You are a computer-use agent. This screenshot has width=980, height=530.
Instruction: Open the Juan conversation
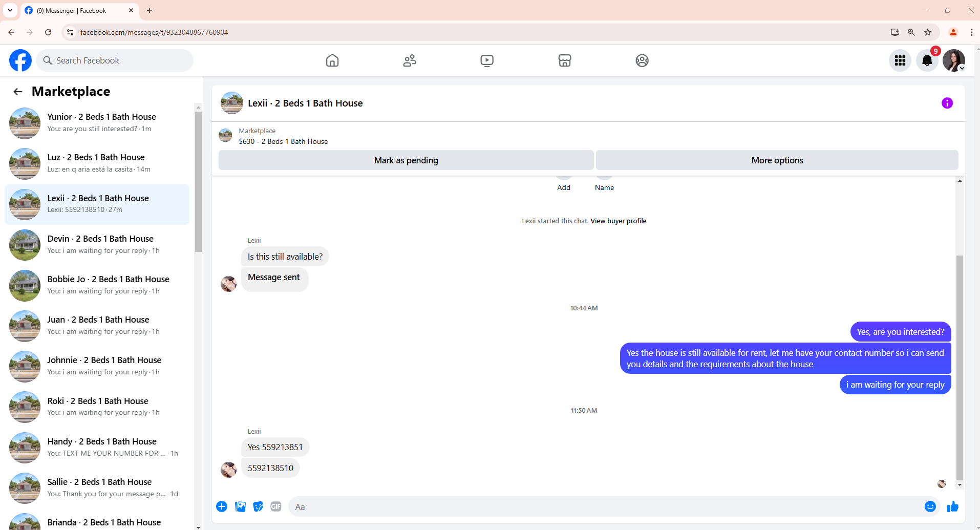click(x=97, y=326)
